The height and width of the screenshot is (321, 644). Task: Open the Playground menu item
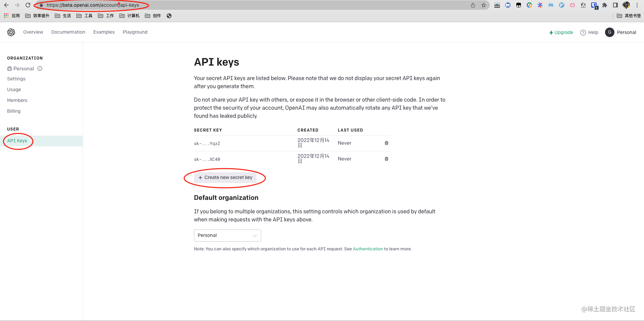(x=135, y=32)
